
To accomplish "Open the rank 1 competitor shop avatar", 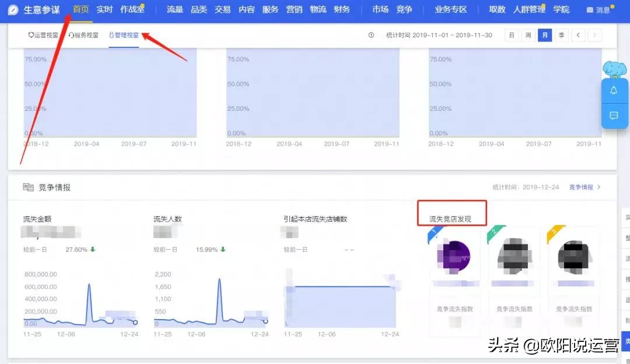I will [x=454, y=257].
